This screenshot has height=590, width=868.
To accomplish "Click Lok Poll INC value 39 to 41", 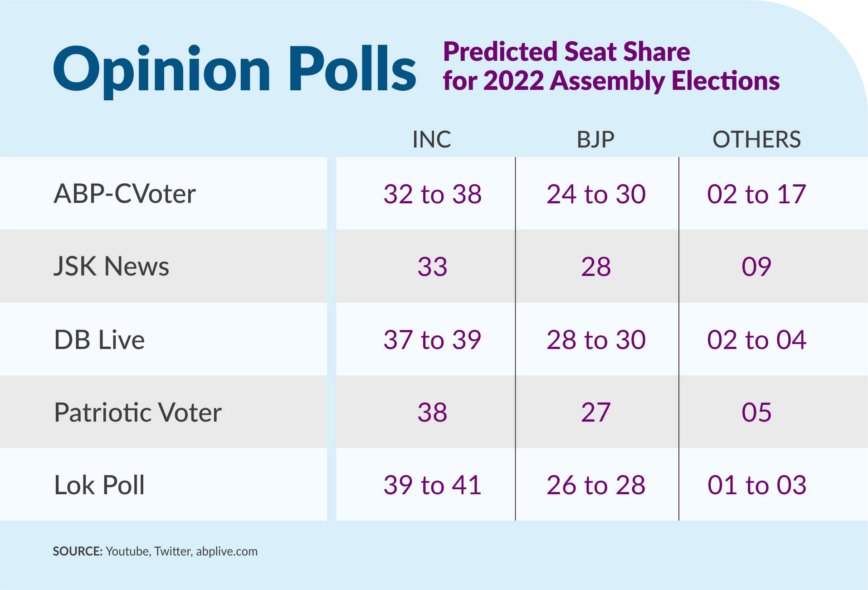I will (x=432, y=485).
